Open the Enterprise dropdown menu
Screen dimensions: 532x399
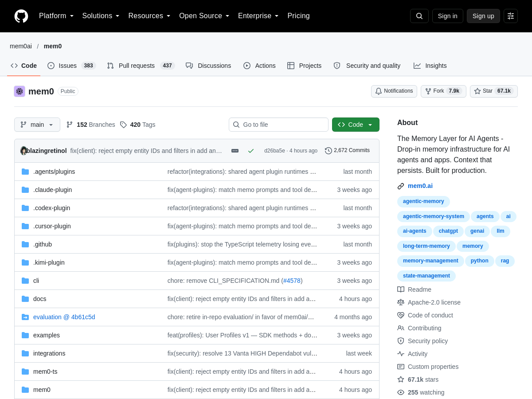258,16
